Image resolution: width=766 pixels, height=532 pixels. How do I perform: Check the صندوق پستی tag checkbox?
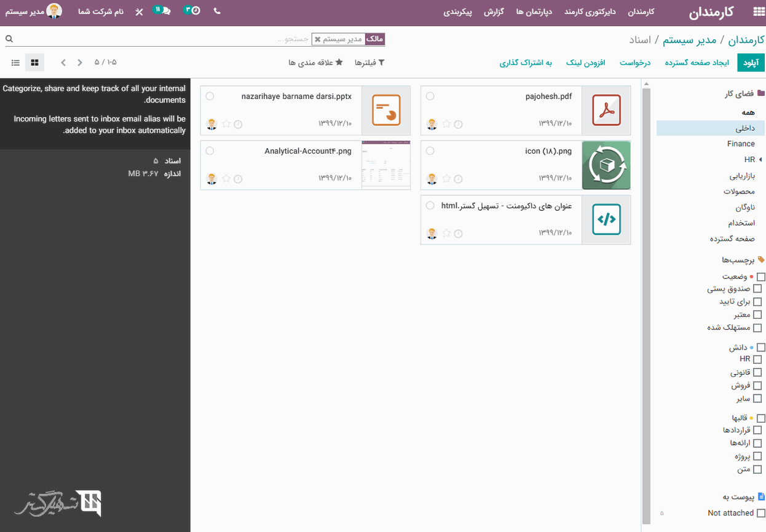pos(757,289)
